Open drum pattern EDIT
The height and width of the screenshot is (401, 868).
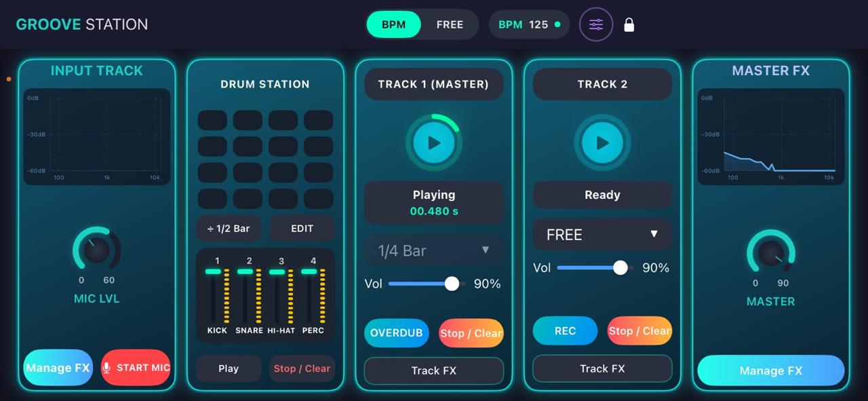click(302, 229)
